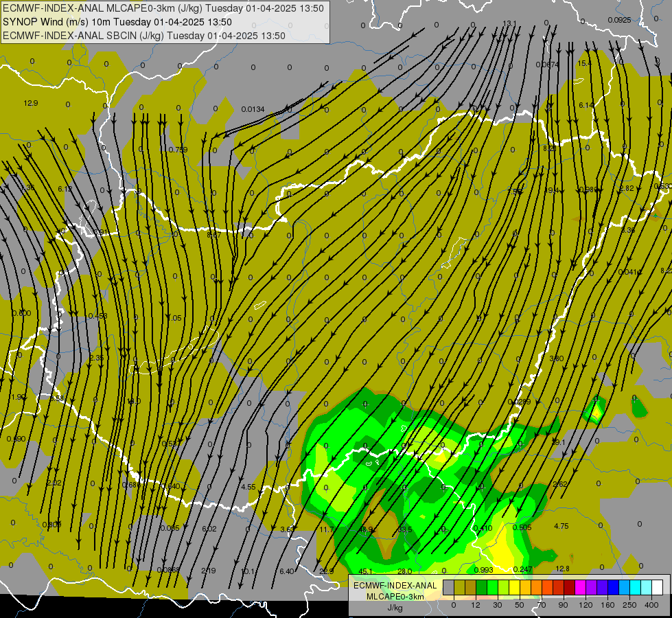672x618 pixels.
Task: Click the map value '33.5'
Action: tap(404, 529)
